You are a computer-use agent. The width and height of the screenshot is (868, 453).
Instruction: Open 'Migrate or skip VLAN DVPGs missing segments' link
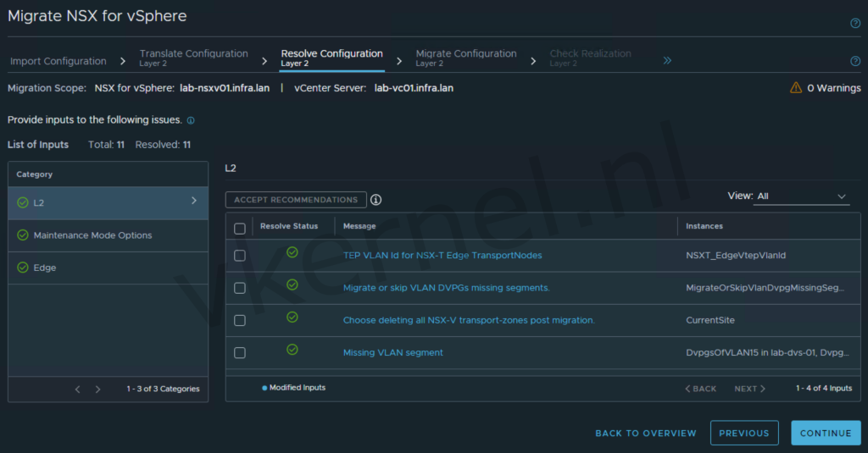coord(446,288)
